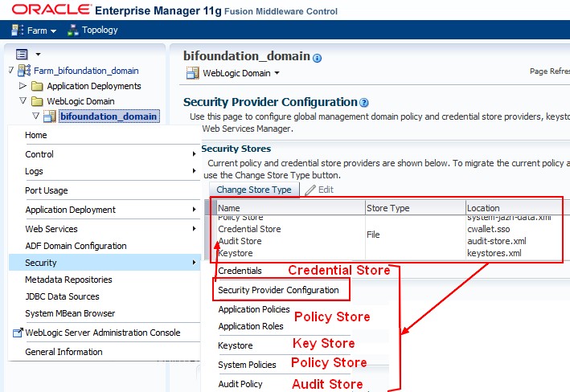This screenshot has height=392, width=570.
Task: Choose JDBC Data Sources from menu
Action: (63, 296)
